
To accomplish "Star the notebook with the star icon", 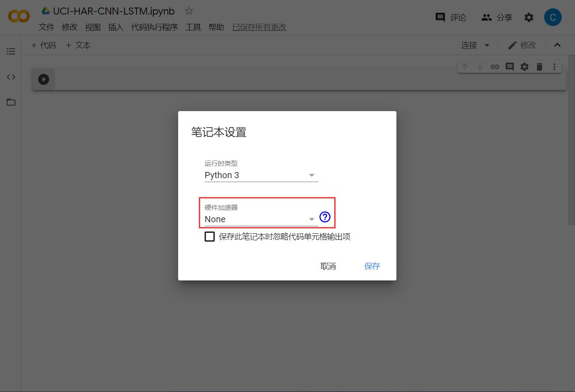I will 189,11.
